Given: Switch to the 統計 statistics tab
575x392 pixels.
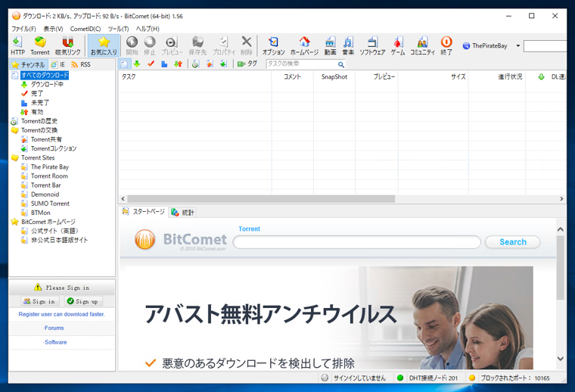Looking at the screenshot, I should click(182, 213).
